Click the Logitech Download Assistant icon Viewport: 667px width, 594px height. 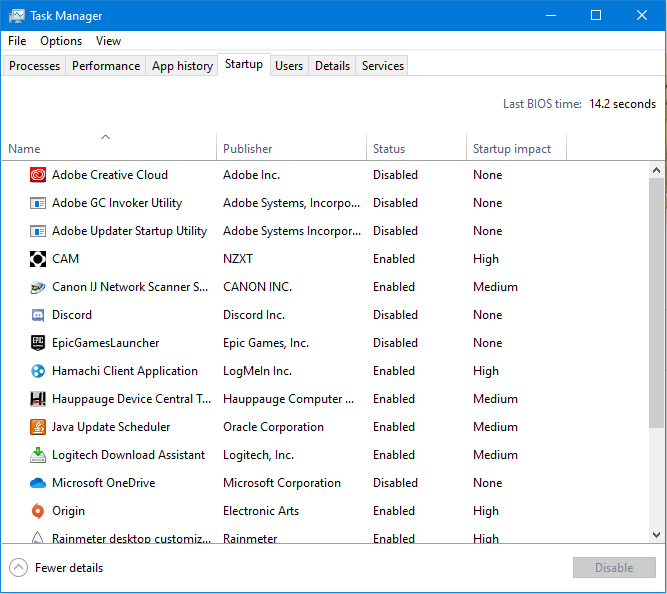[x=38, y=455]
